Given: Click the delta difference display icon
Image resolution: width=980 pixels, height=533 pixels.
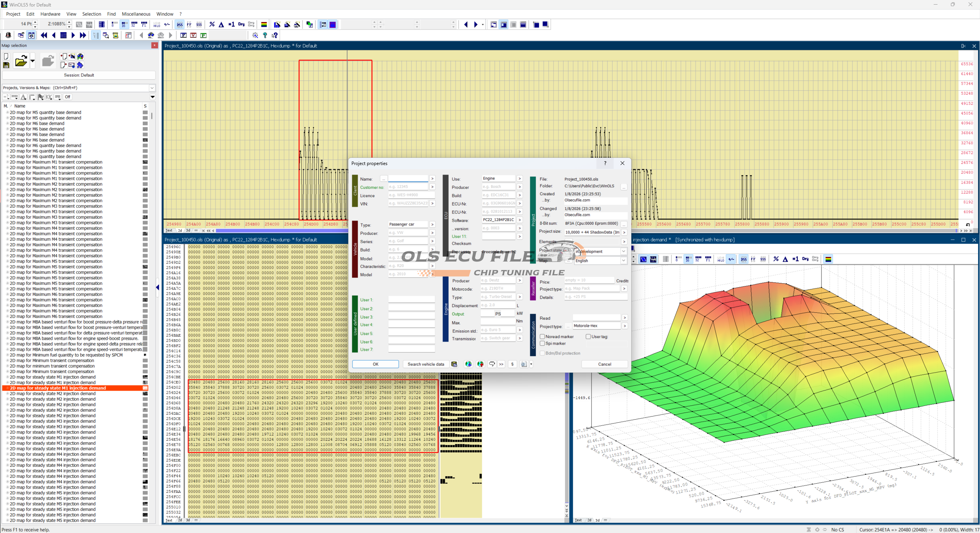Looking at the screenshot, I should [x=221, y=25].
